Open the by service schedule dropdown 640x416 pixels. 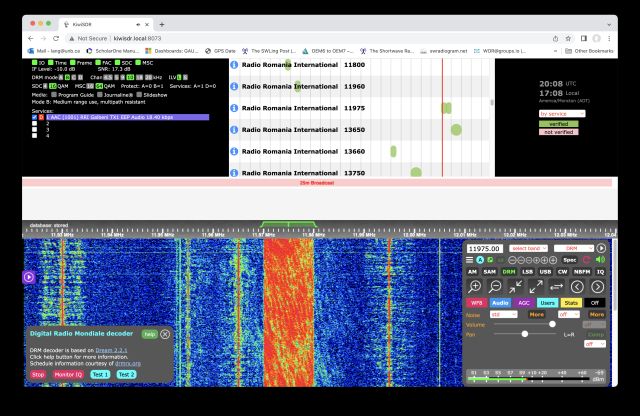[562, 113]
